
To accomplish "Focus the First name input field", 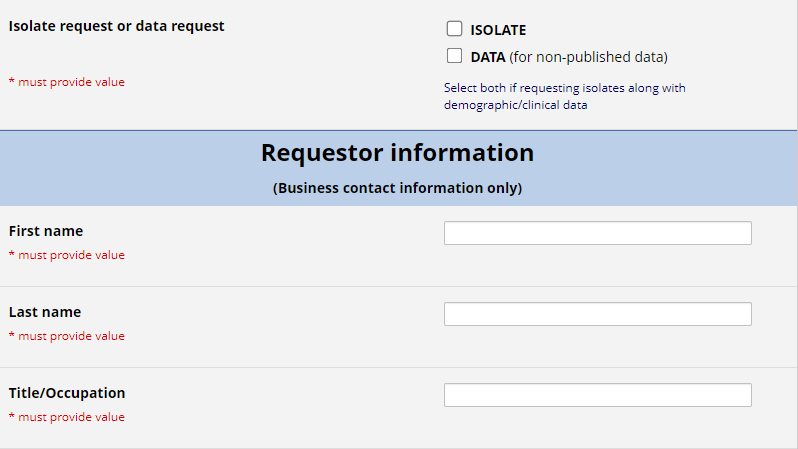I will tap(597, 233).
